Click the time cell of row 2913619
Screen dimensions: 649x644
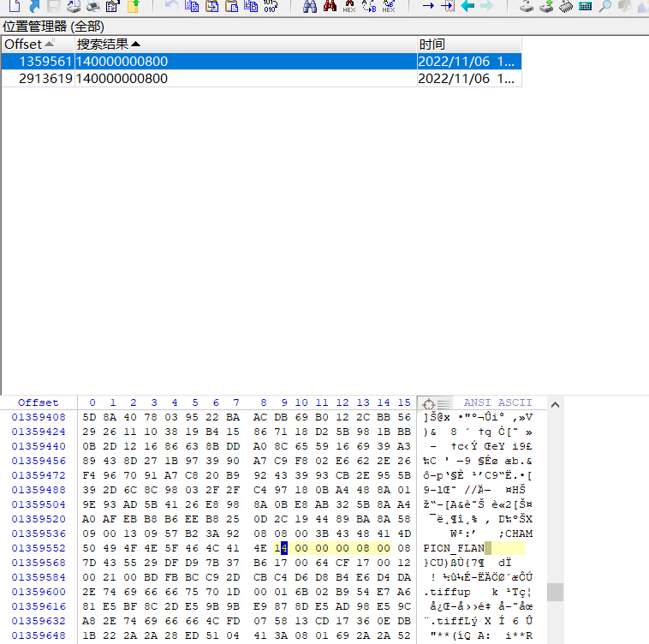[469, 78]
